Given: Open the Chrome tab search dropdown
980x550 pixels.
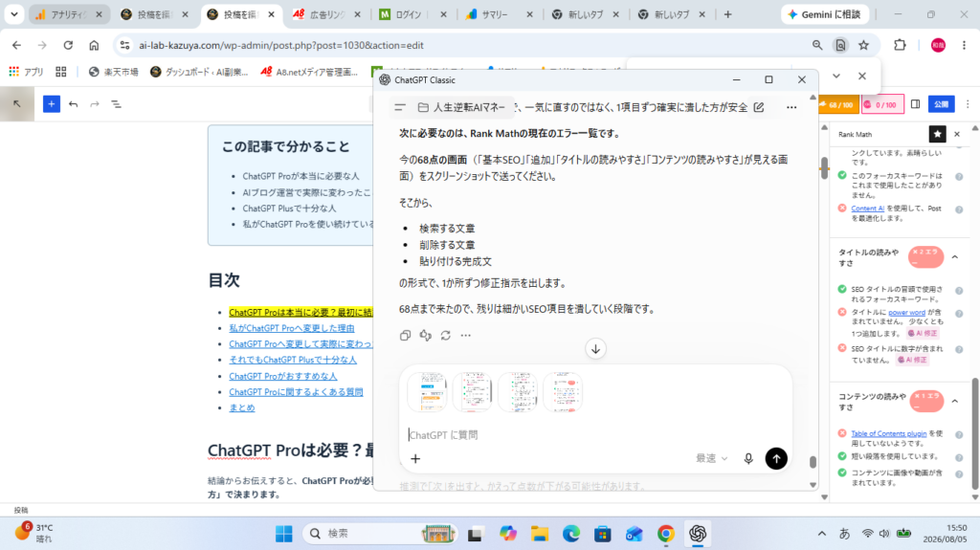Looking at the screenshot, I should 13,13.
